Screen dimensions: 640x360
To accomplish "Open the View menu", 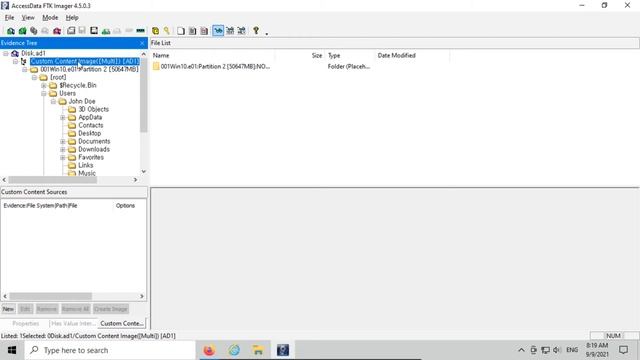I will pos(28,18).
